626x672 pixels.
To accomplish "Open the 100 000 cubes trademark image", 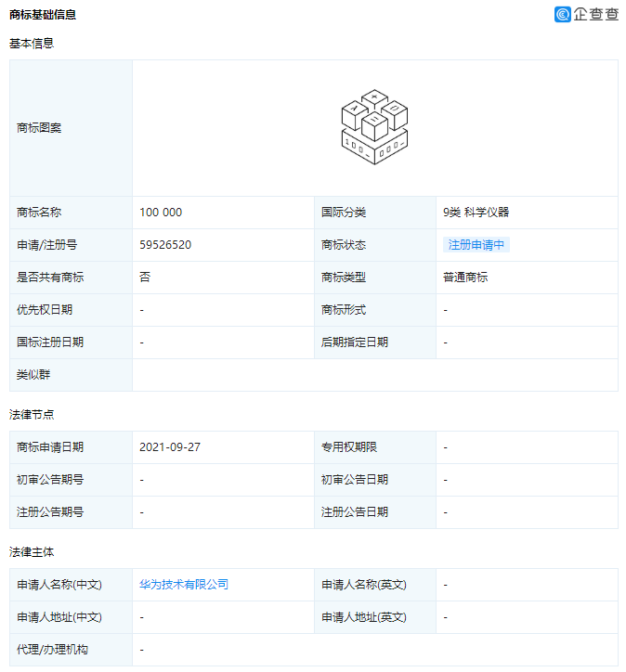I will [374, 128].
